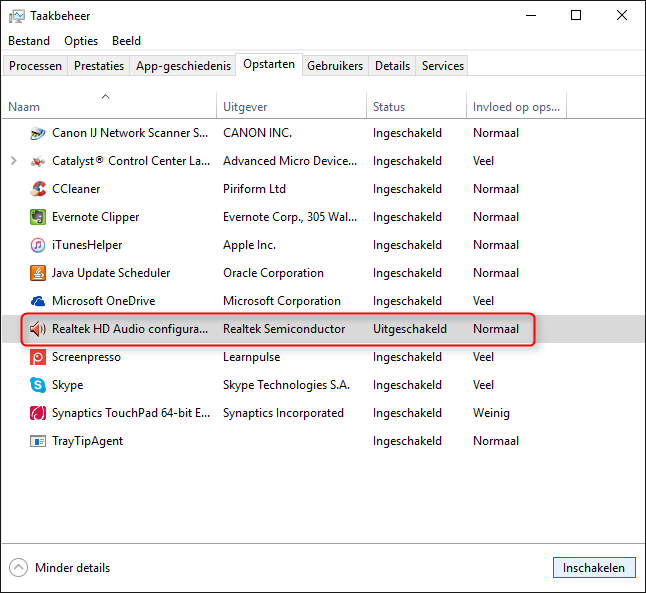Viewport: 646px width, 593px height.
Task: Collapse view with Minder details
Action: (x=60, y=567)
